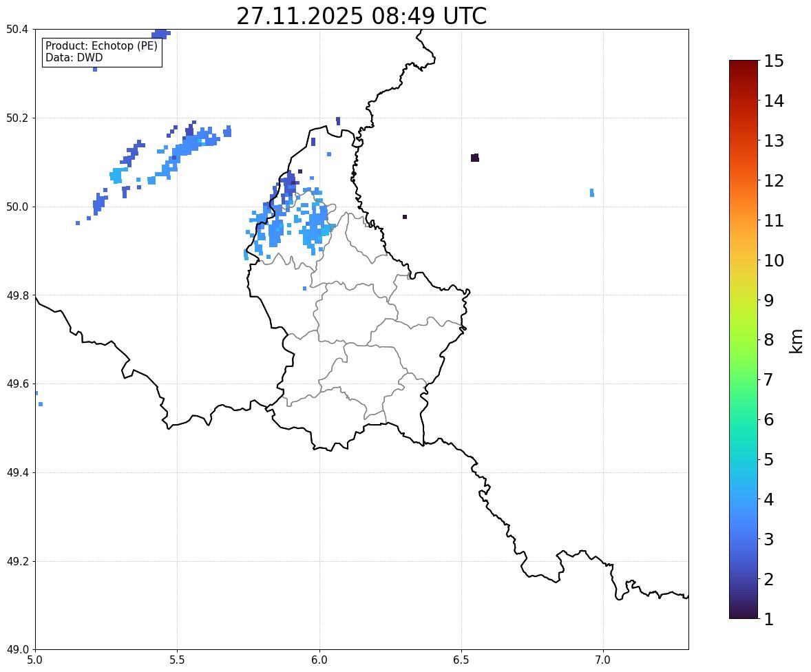Click the colorbar label 3
The width and height of the screenshot is (811, 672).
769,540
